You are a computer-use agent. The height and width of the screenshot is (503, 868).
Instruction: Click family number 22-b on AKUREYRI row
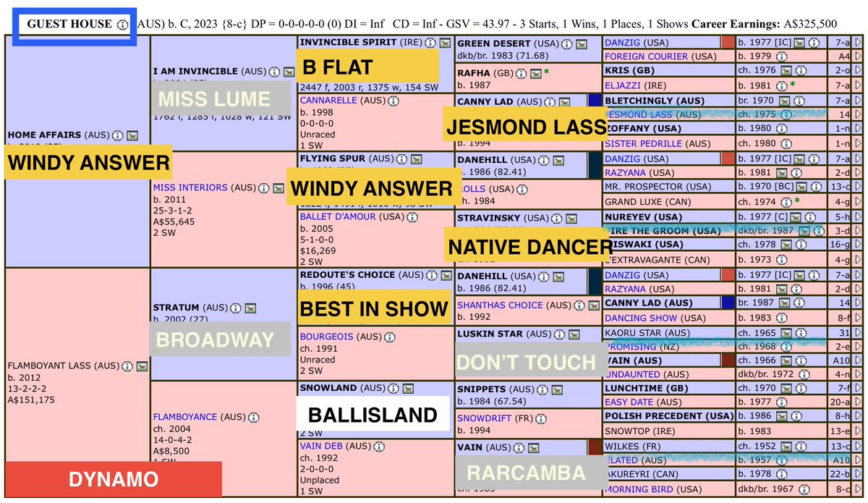[x=840, y=474]
